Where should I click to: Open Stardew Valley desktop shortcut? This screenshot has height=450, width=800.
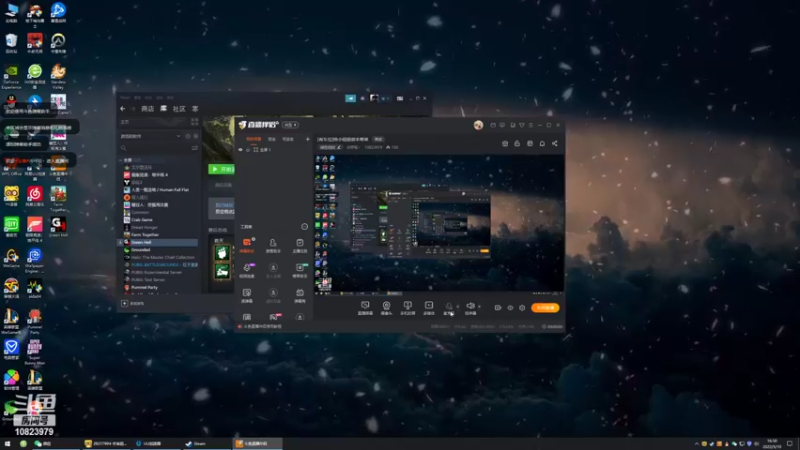coord(58,76)
